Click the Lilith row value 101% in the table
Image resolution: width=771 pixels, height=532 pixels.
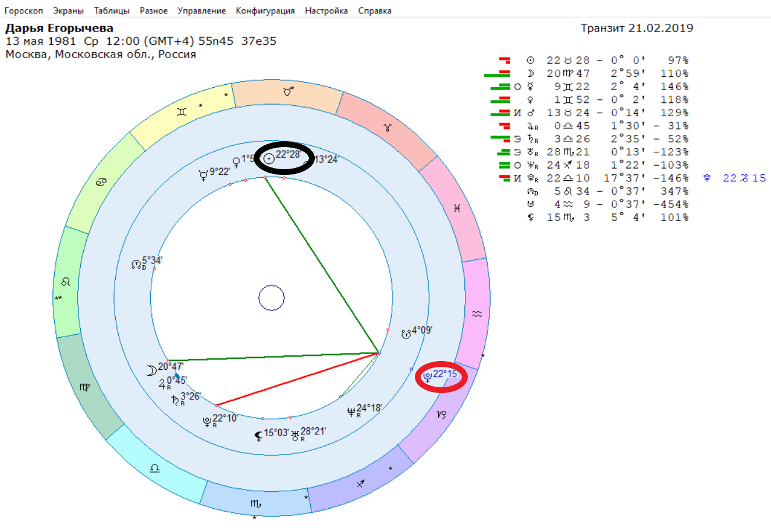coord(675,217)
